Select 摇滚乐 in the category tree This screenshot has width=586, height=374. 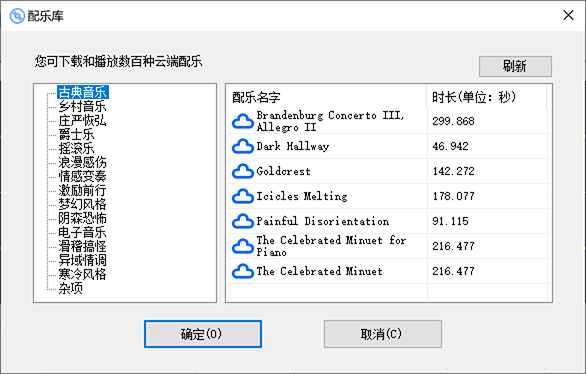click(x=76, y=148)
